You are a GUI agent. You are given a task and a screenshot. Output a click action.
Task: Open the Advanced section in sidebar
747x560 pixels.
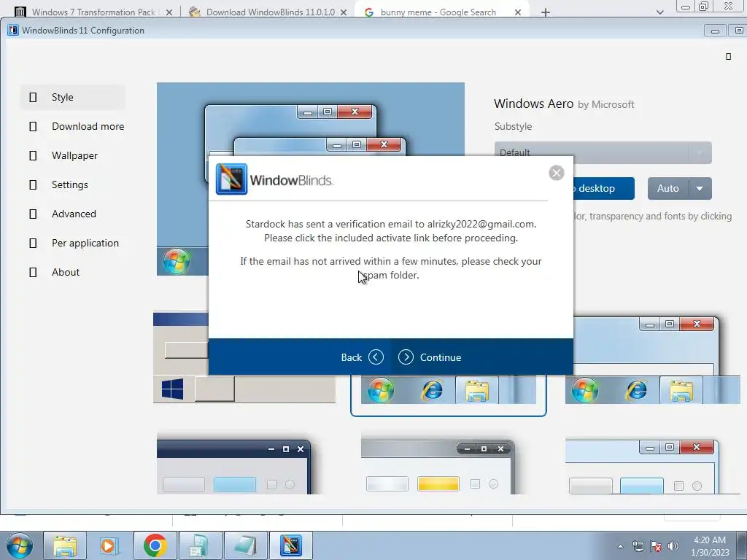(x=73, y=214)
